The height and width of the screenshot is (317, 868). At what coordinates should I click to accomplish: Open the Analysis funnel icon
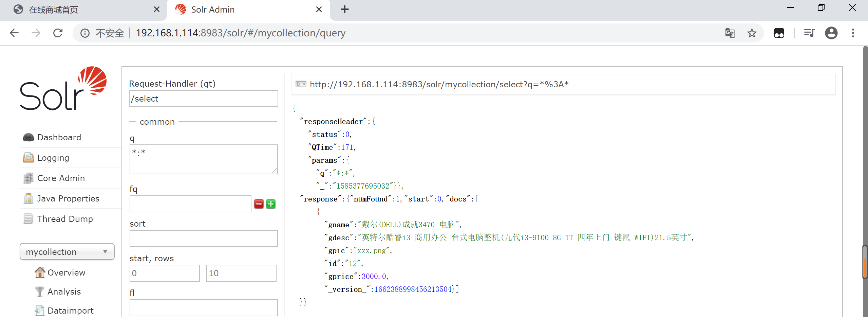click(40, 292)
